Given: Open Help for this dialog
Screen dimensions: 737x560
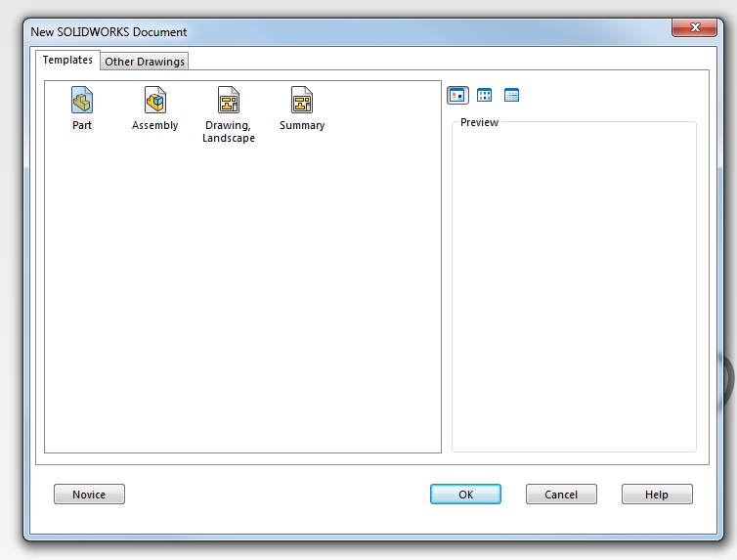Looking at the screenshot, I should tap(657, 495).
